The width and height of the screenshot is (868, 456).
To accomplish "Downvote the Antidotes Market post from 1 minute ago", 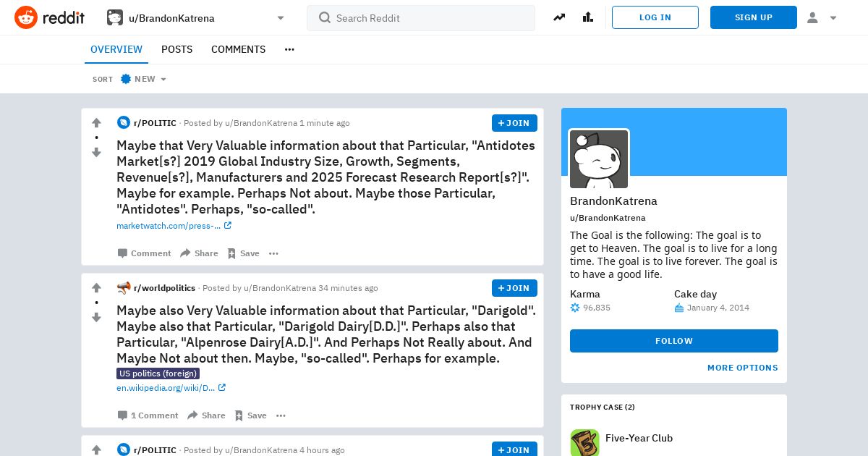I will point(96,152).
